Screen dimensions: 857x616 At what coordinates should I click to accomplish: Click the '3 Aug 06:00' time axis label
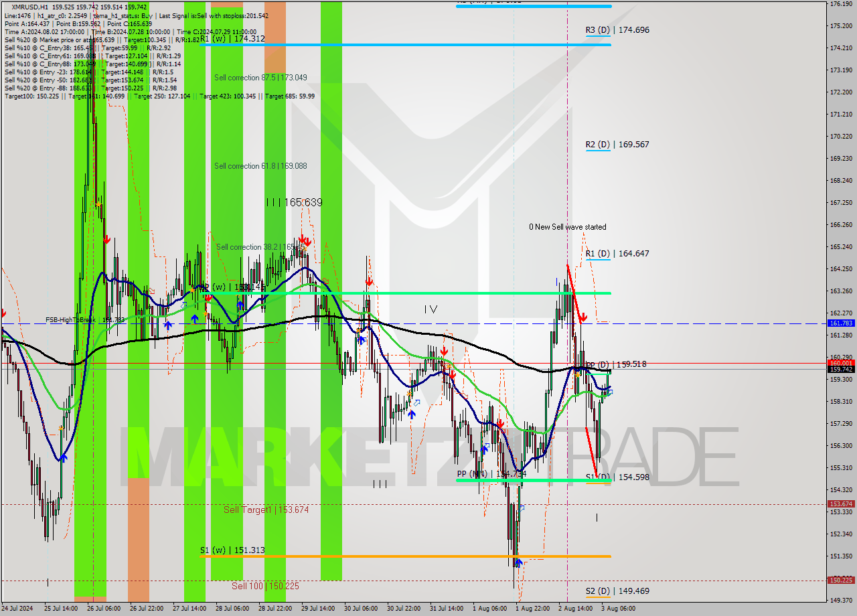pyautogui.click(x=619, y=609)
